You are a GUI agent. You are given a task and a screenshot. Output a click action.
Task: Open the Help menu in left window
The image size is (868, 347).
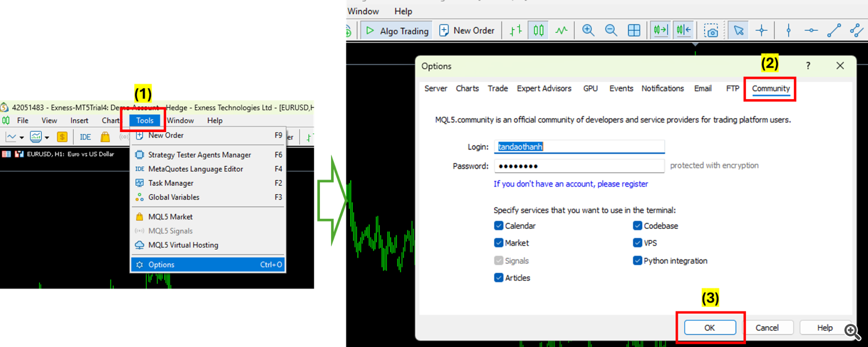pos(215,120)
